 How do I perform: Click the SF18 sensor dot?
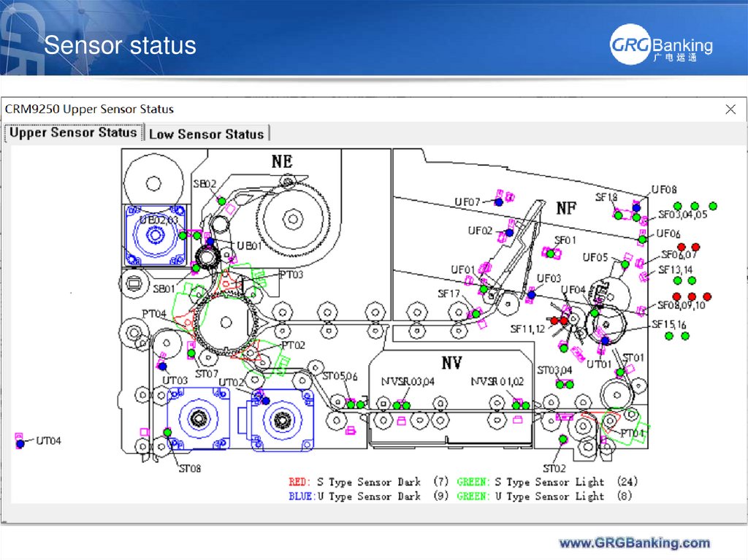pos(618,215)
